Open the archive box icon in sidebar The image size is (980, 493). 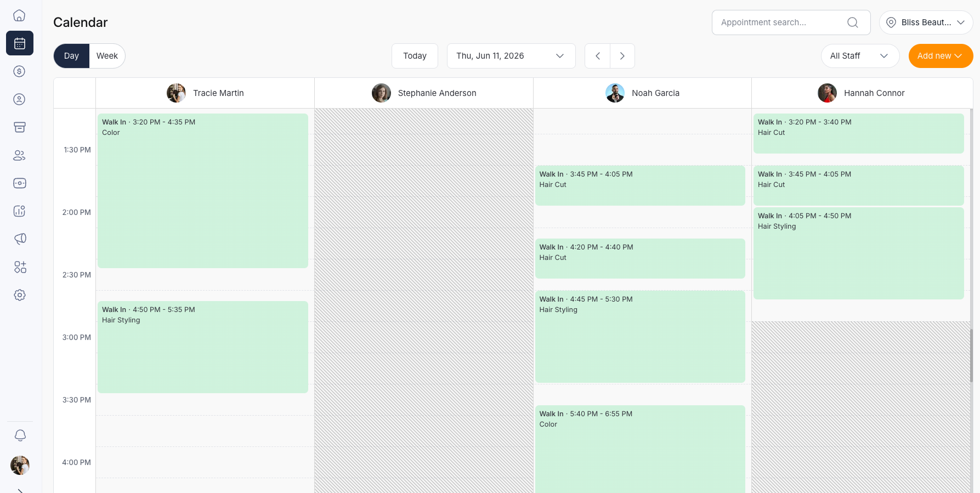point(19,127)
